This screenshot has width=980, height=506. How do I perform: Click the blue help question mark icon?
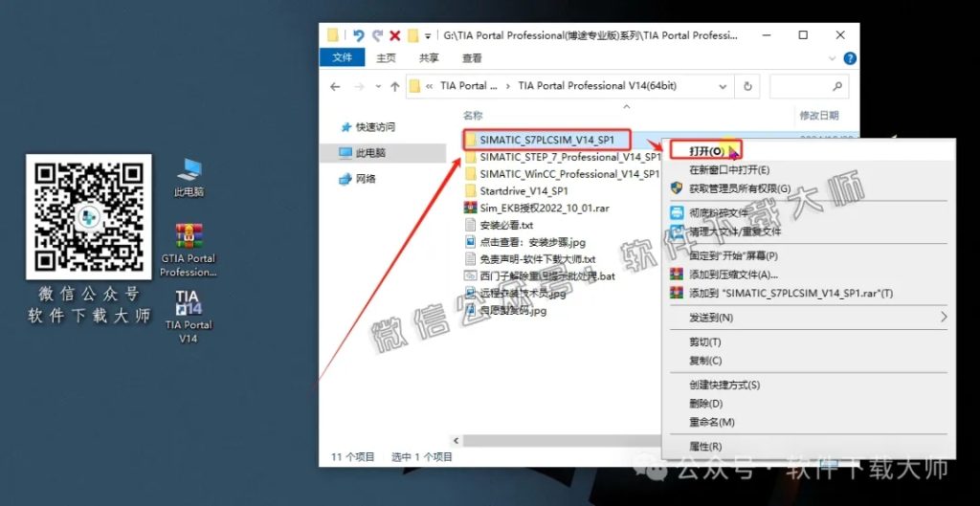(850, 58)
